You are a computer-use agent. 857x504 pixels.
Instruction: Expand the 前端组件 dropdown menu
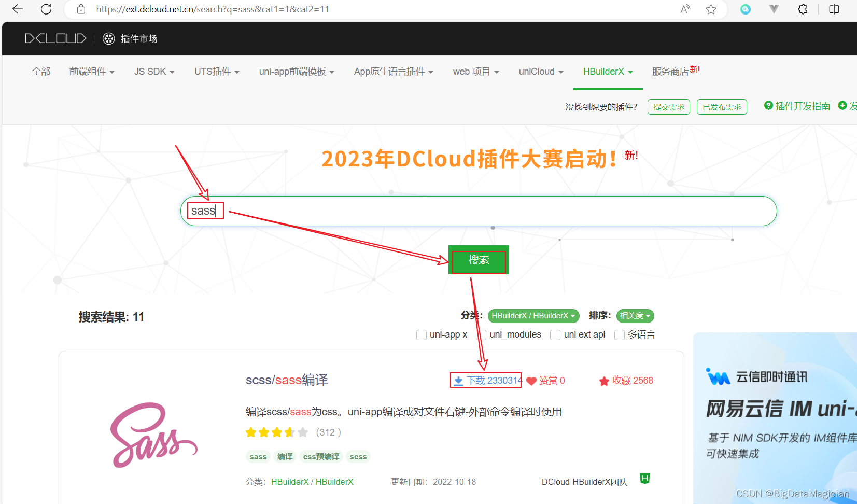[92, 72]
